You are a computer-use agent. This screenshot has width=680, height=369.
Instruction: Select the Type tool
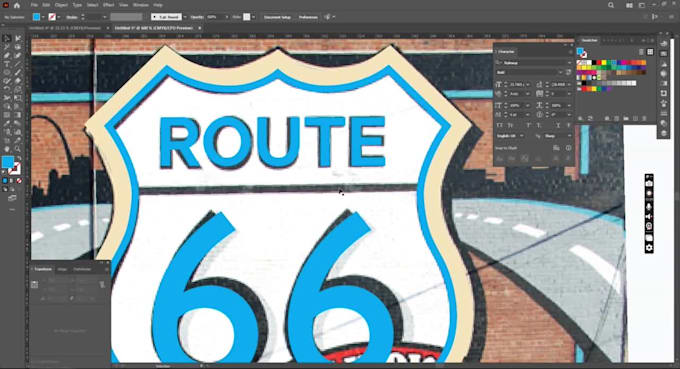[7, 64]
